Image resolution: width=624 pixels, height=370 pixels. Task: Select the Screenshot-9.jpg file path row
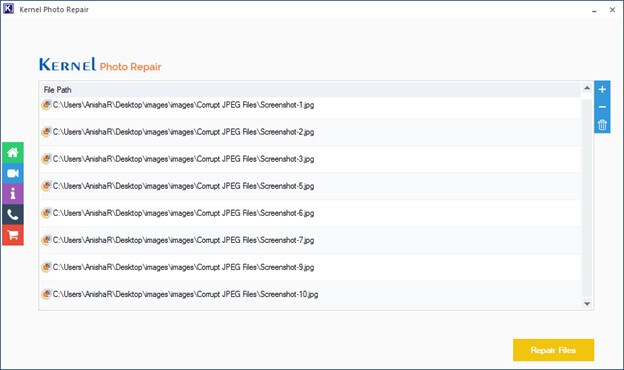(310, 267)
